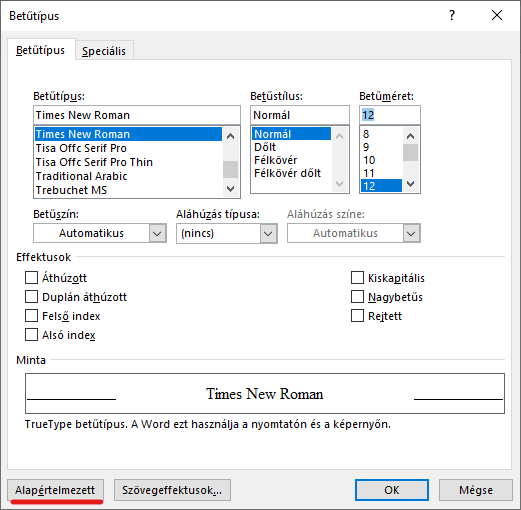The width and height of the screenshot is (521, 510).
Task: Open Szövegeffektusok settings button
Action: [172, 490]
